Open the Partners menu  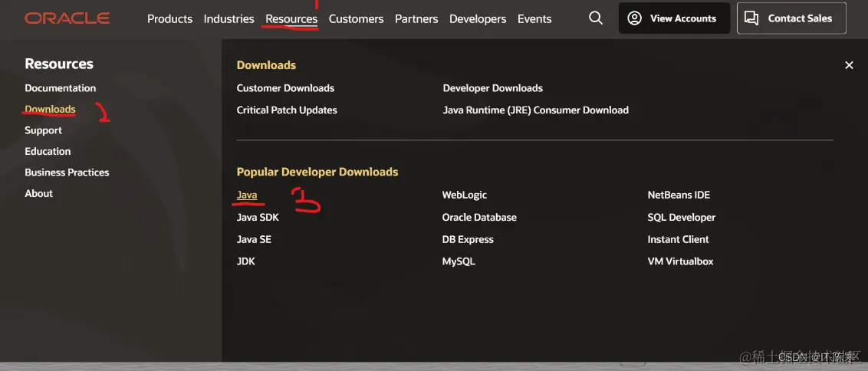click(x=416, y=19)
